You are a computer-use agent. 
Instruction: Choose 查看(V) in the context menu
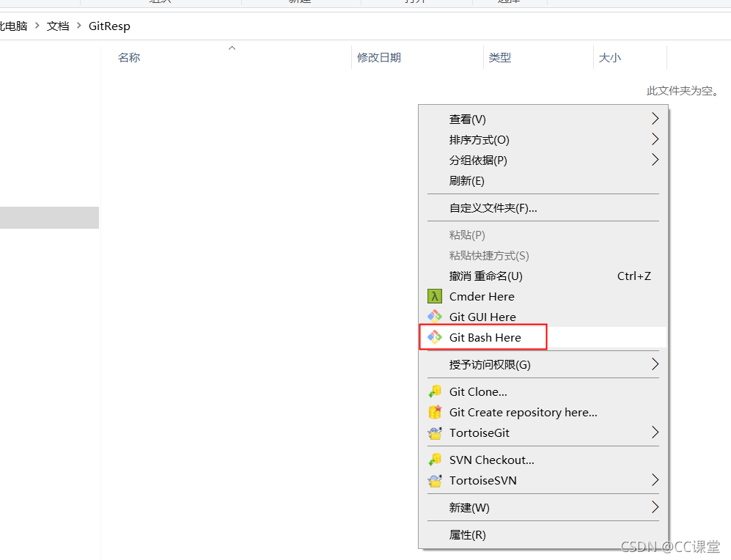543,119
